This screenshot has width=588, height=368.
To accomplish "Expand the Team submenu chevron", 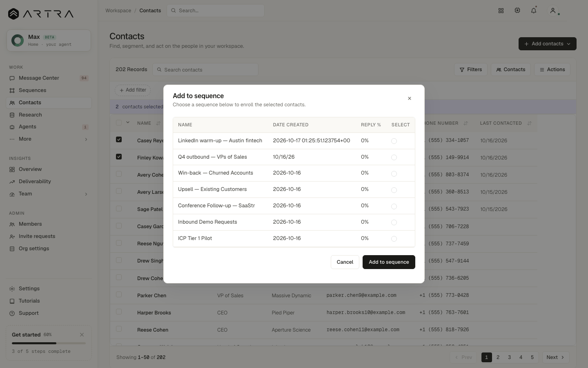I will pos(86,194).
